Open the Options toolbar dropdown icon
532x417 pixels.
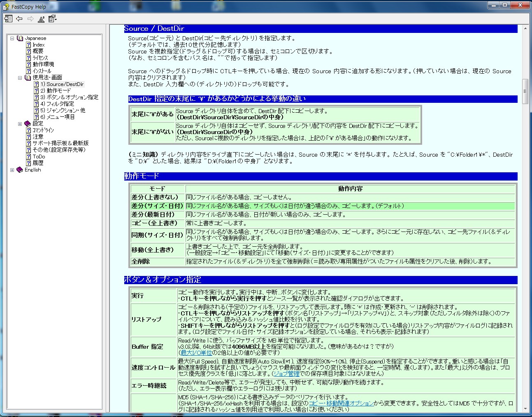pyautogui.click(x=52, y=19)
